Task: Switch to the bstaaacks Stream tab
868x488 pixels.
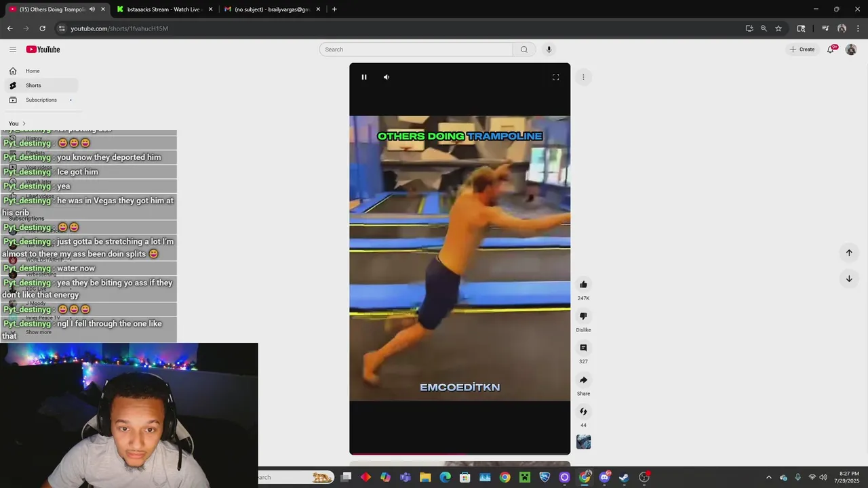Action: [165, 9]
